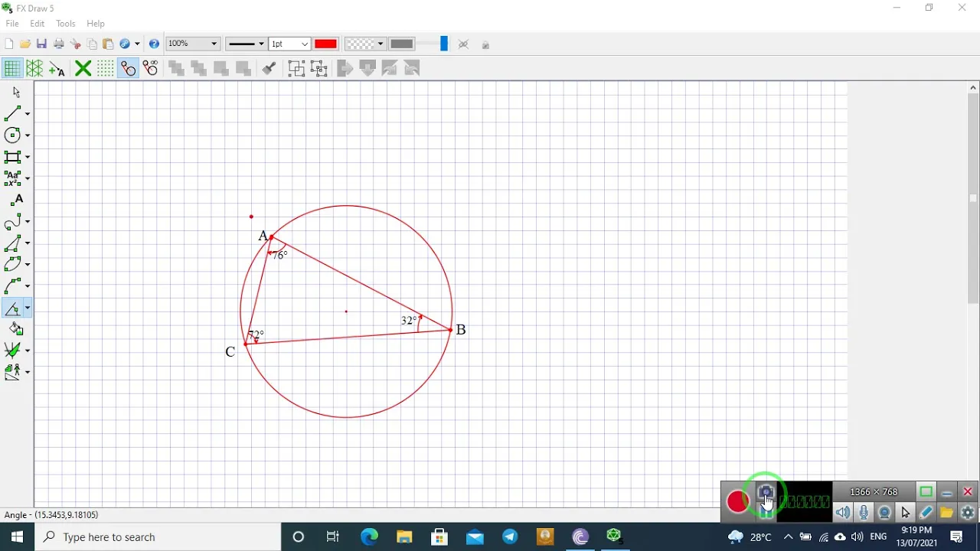Toggle snap to points mode

click(x=128, y=69)
